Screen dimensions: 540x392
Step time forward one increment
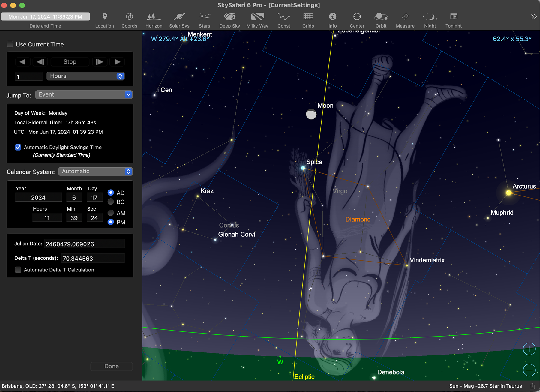tap(99, 62)
